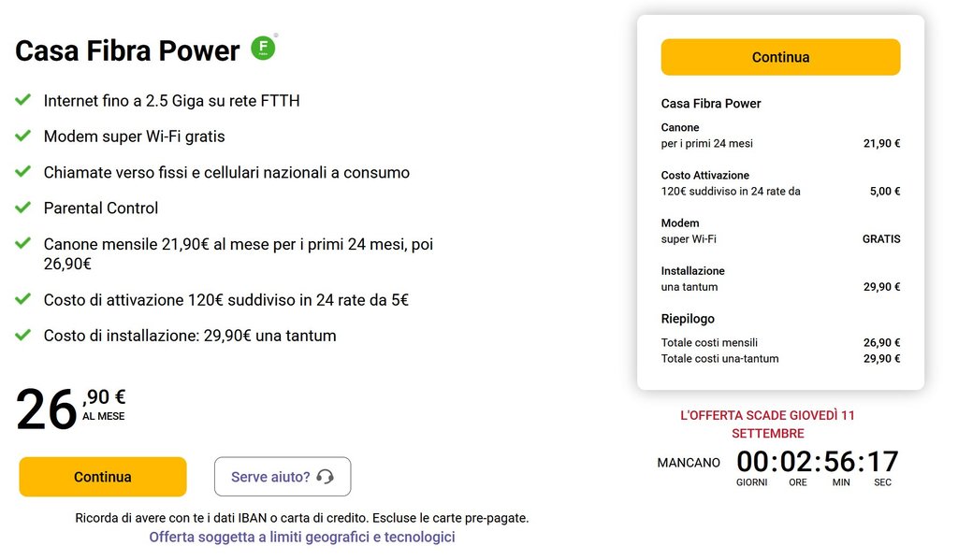The image size is (958, 560).
Task: Click checkmark beside Canone mensile 21,90€
Action: click(x=23, y=243)
